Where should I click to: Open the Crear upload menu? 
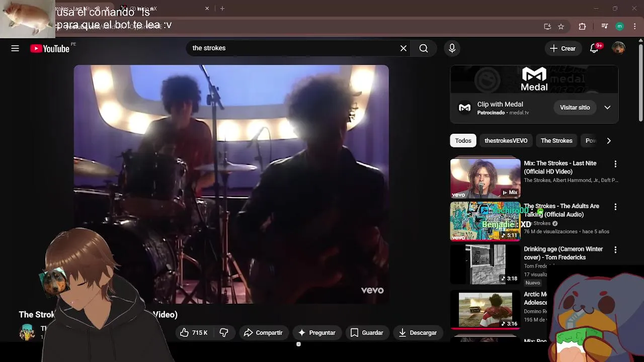tap(562, 48)
